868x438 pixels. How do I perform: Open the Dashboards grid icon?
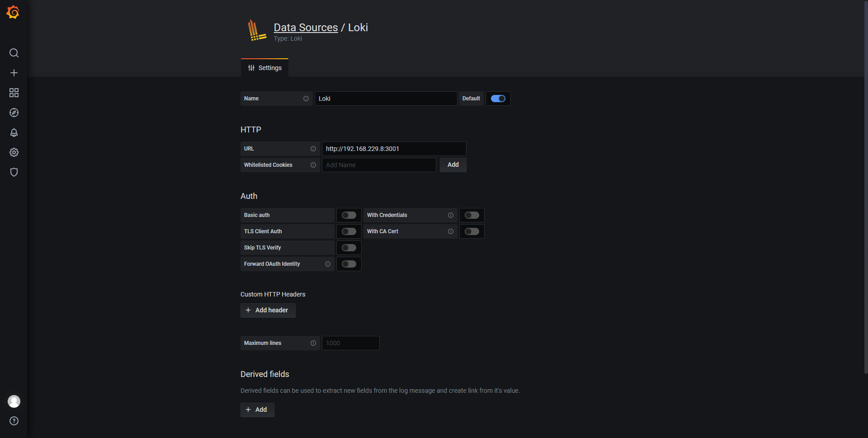pos(14,93)
